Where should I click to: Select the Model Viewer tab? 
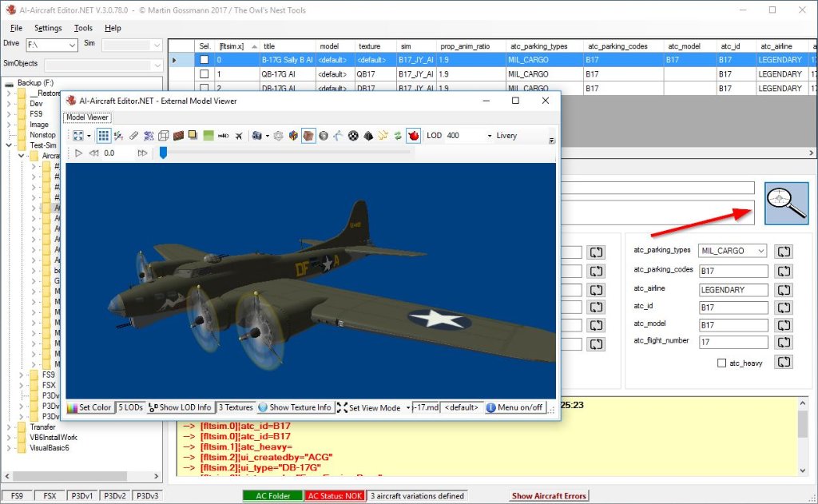87,117
